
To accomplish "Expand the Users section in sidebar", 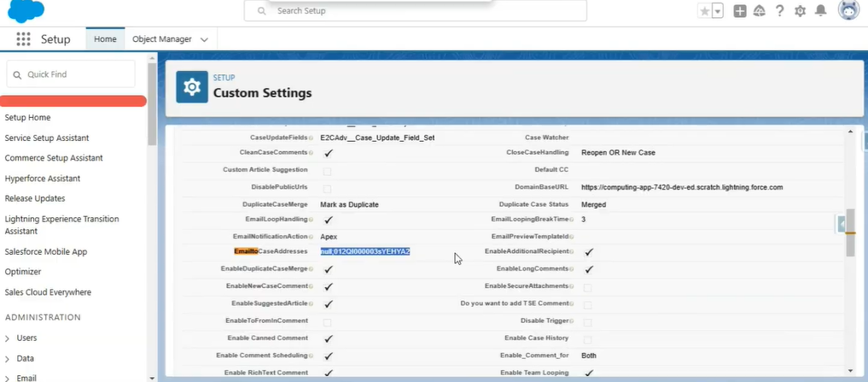I will (x=7, y=338).
